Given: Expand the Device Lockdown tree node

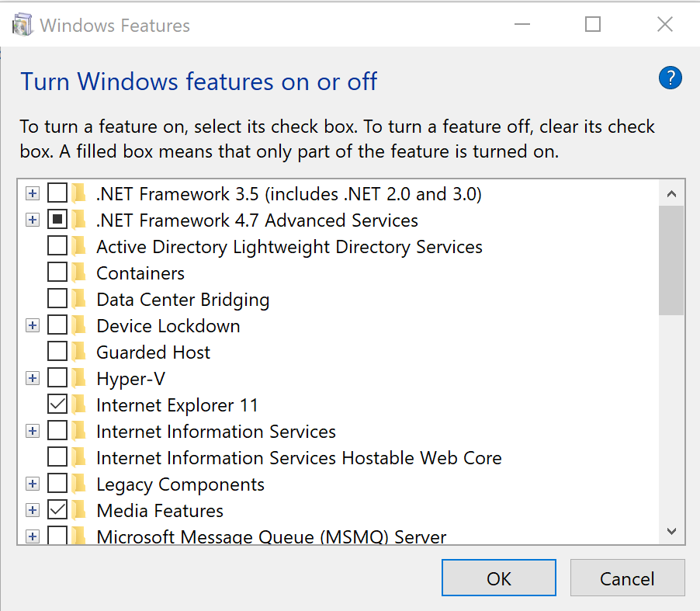Looking at the screenshot, I should [32, 325].
